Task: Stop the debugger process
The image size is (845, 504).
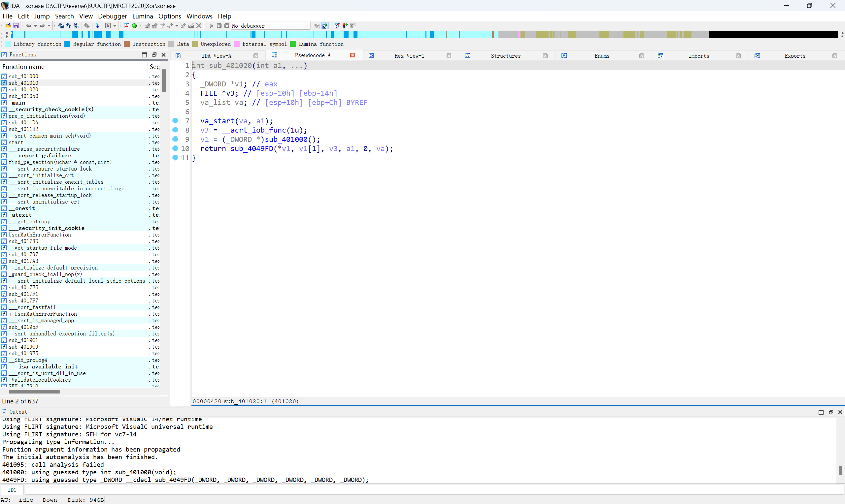Action: coord(227,26)
